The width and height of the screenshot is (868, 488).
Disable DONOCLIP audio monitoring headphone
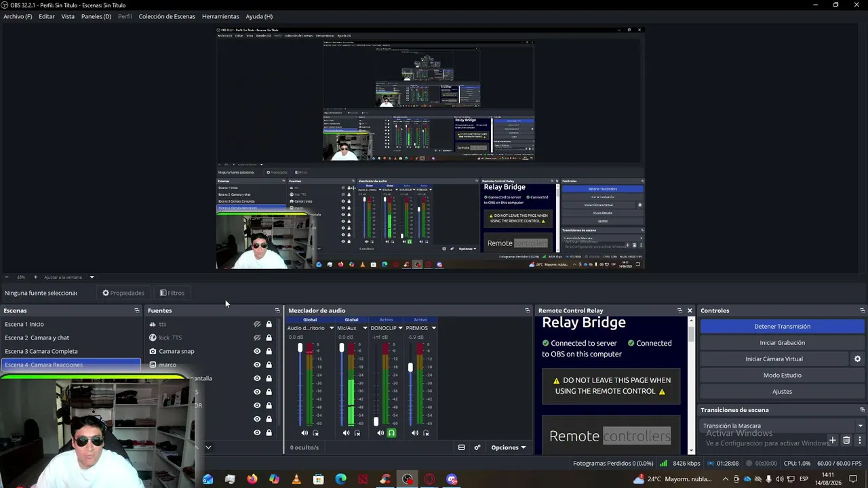(391, 432)
